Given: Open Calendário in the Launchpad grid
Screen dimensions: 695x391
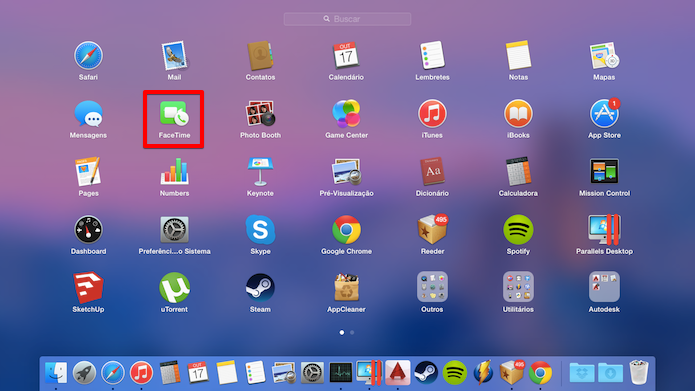Looking at the screenshot, I should pos(346,56).
